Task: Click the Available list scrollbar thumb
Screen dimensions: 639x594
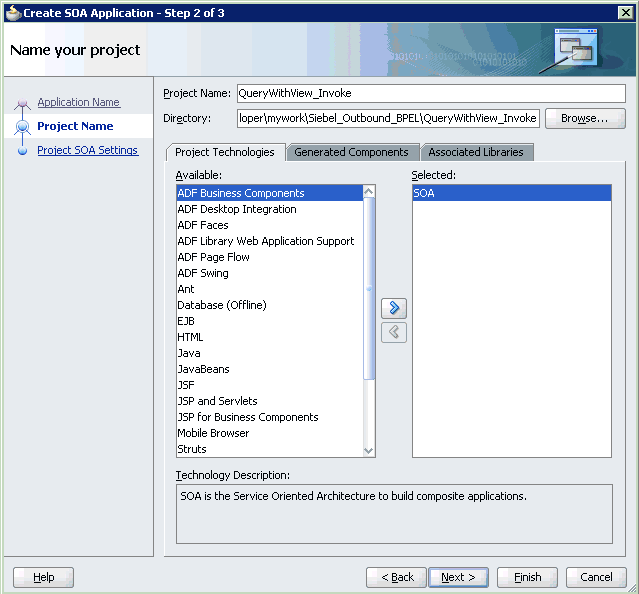Action: click(369, 288)
